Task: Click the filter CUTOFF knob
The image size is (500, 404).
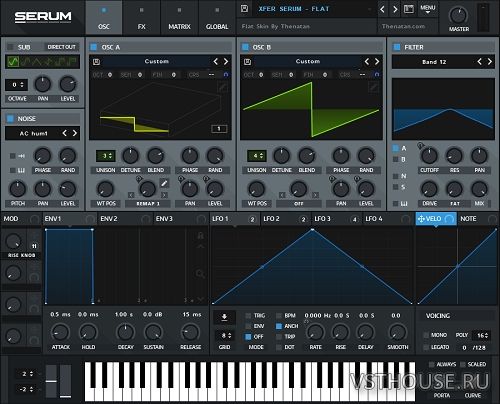Action: 429,156
